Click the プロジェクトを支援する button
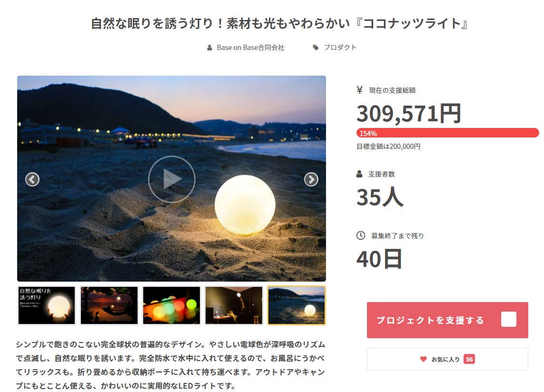Image resolution: width=544 pixels, height=392 pixels. [447, 320]
